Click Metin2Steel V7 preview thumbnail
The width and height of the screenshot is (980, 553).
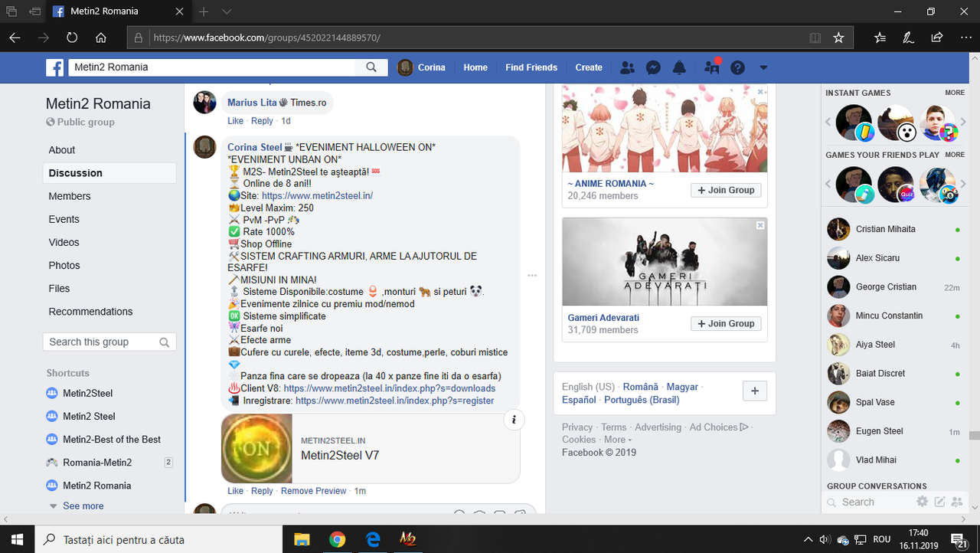[257, 449]
